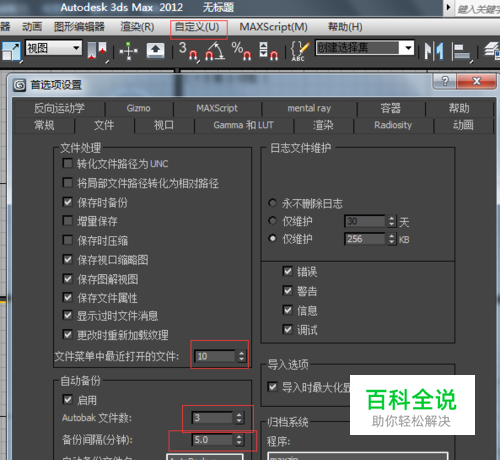Enable 将局部文件路径转化为相对路径 checkbox
The image size is (500, 460).
(68, 183)
